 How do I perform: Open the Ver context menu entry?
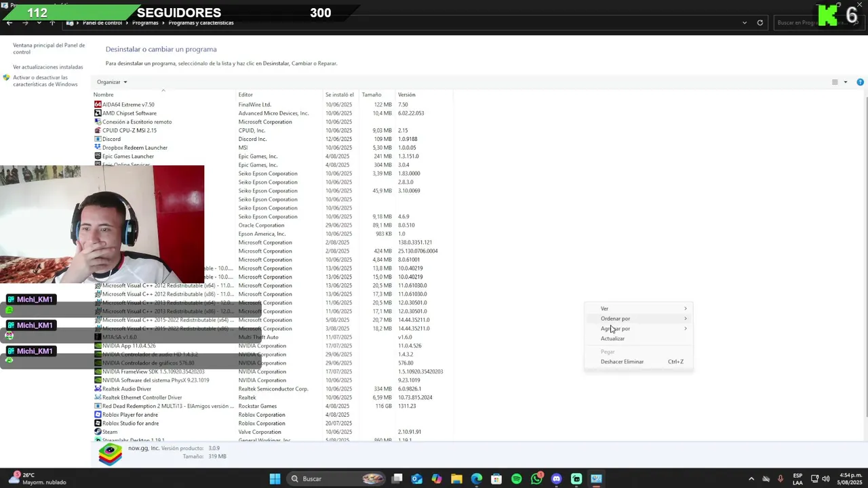click(x=640, y=308)
